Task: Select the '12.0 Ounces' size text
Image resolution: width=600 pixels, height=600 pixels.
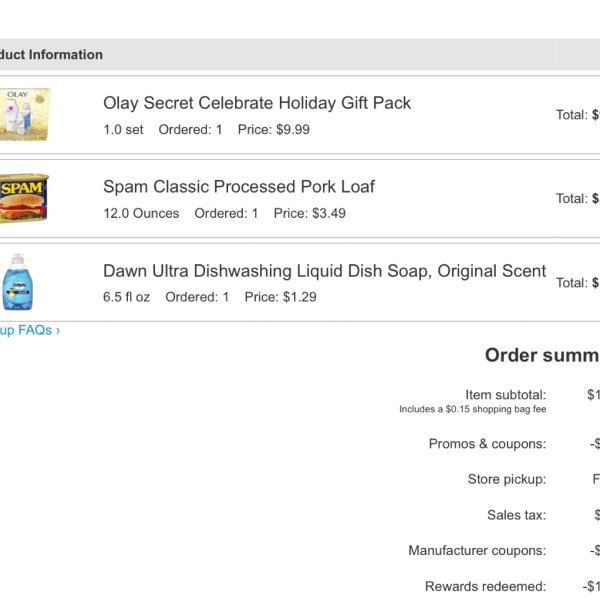Action: [x=141, y=213]
